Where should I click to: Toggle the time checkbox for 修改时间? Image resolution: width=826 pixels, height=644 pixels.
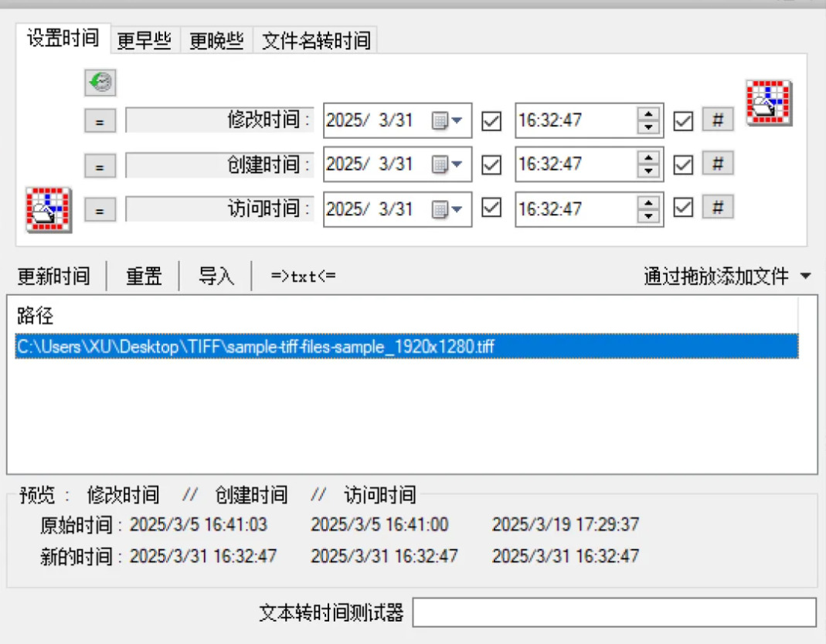point(683,121)
